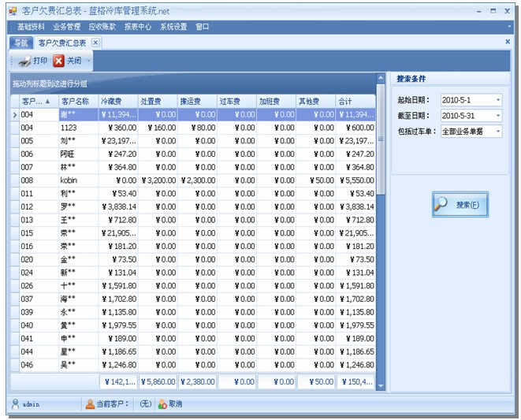Click the table scrollbar up arrow
The height and width of the screenshot is (420, 521).
point(381,78)
